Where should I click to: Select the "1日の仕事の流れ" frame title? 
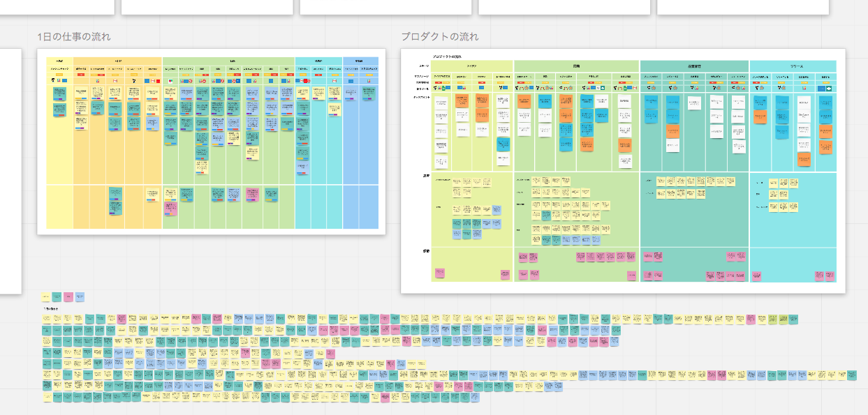coord(73,37)
